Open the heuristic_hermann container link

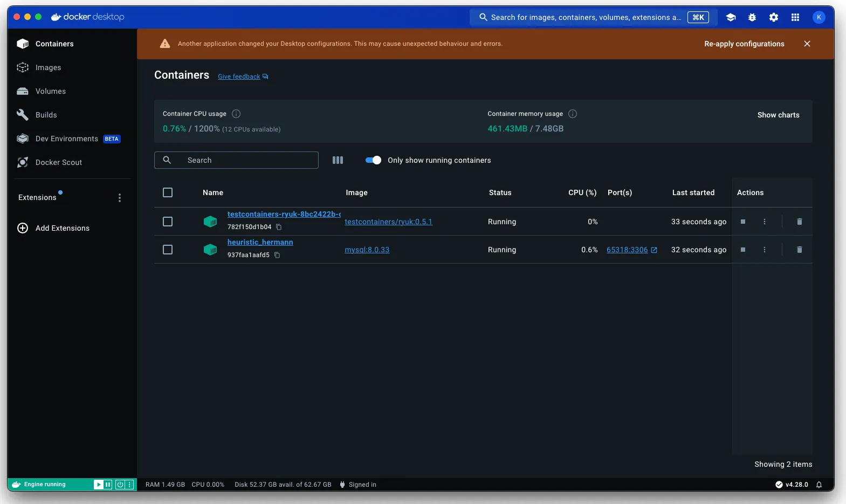tap(260, 242)
